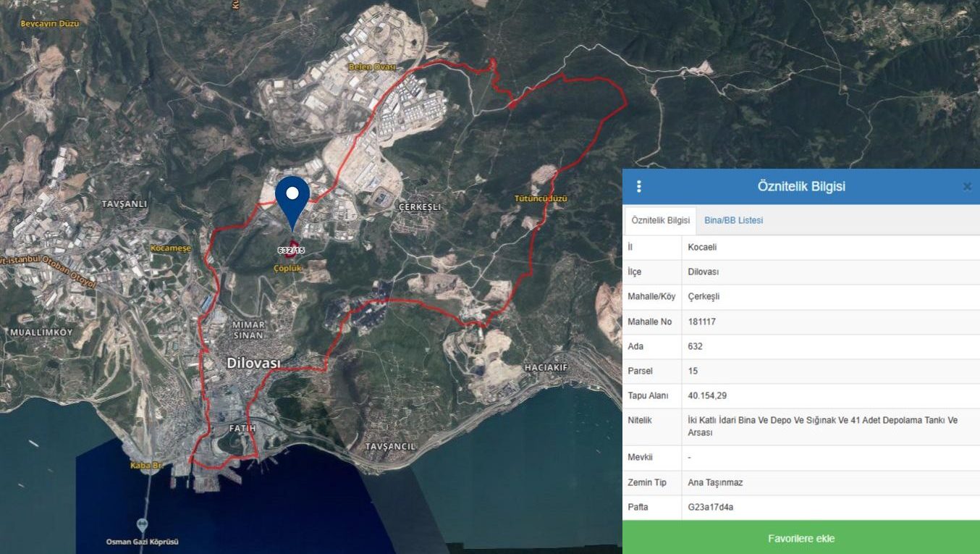Screen dimensions: 980x554
Task: Click the Zemin Tip value Ana Taşınmaz
Action: click(715, 482)
